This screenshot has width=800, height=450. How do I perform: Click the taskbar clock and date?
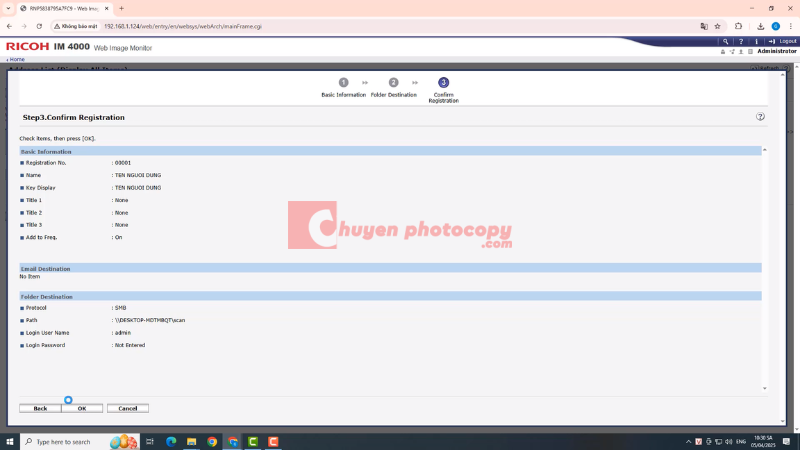coord(763,442)
